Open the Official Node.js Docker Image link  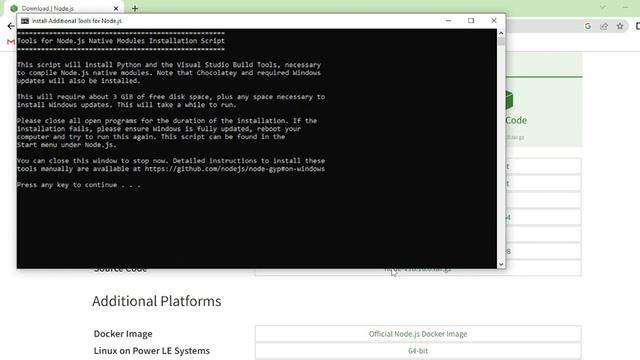[418, 333]
